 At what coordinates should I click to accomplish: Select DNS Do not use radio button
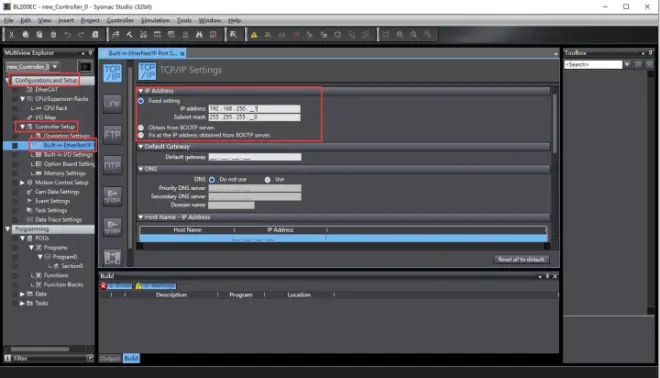coord(212,179)
